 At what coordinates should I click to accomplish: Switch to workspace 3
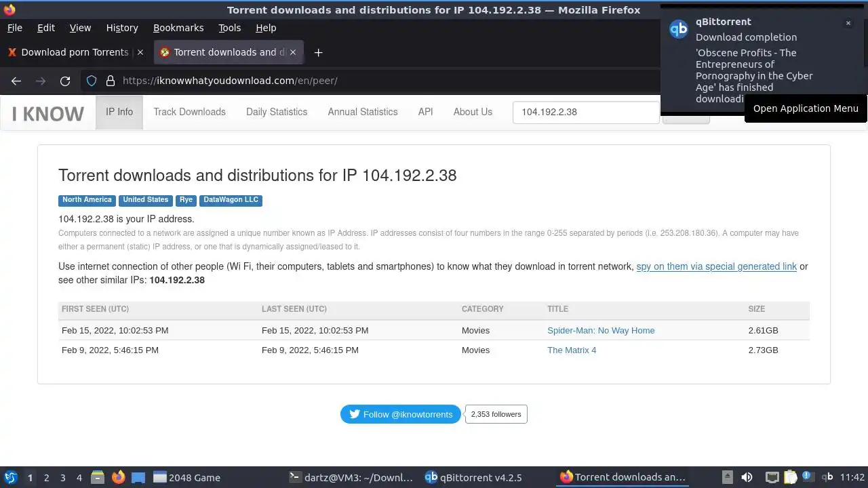pyautogui.click(x=62, y=478)
